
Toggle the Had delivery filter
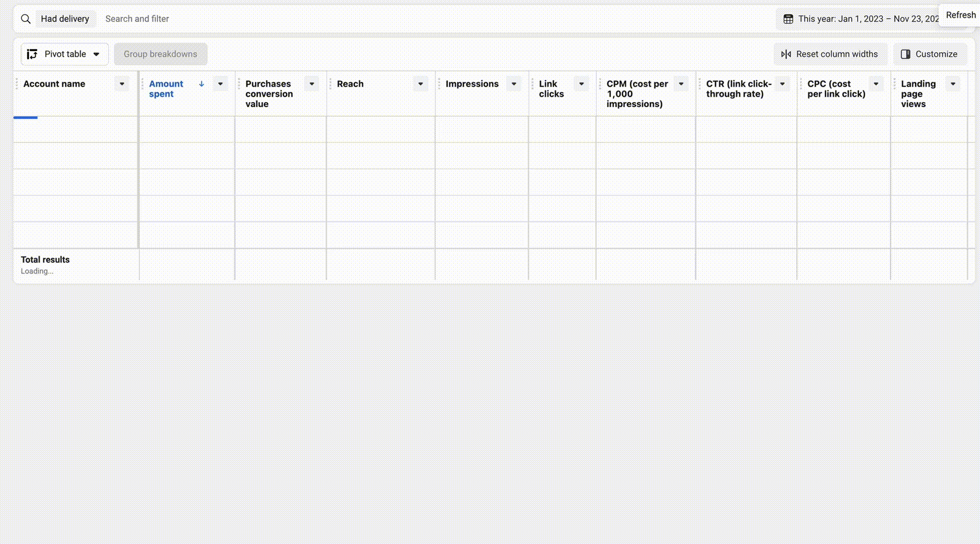pos(66,18)
